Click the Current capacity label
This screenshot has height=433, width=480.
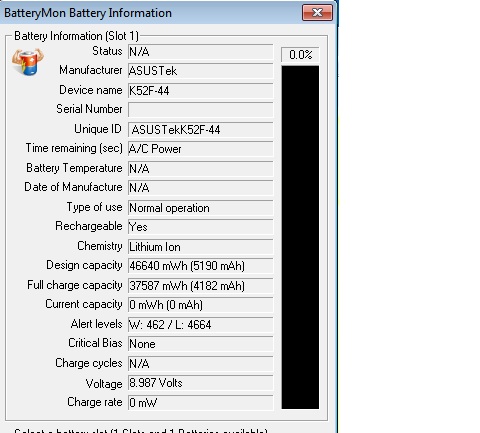point(84,304)
